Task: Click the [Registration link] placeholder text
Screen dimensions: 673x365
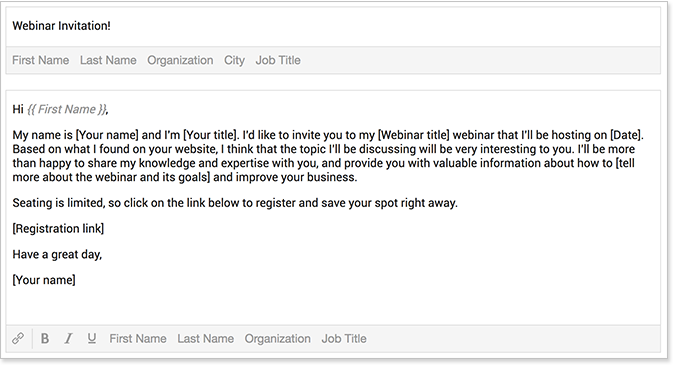Action: [x=58, y=228]
